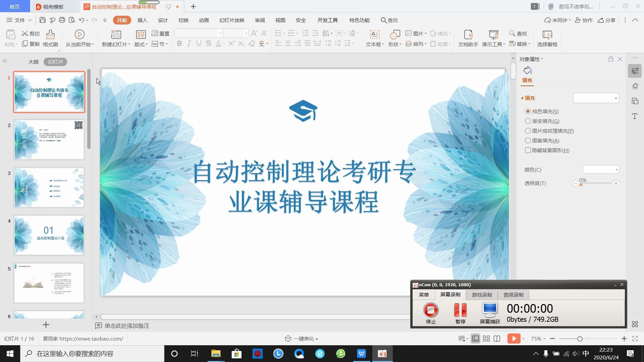Switch to the 插入 ribbon tab
This screenshot has height=362, width=644.
pos(142,20)
